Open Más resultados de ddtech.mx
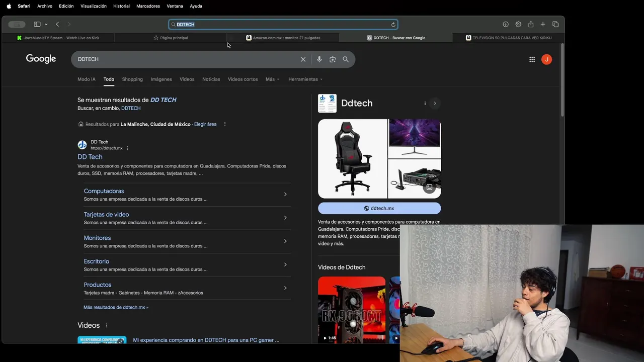The width and height of the screenshot is (644, 362). click(x=116, y=307)
